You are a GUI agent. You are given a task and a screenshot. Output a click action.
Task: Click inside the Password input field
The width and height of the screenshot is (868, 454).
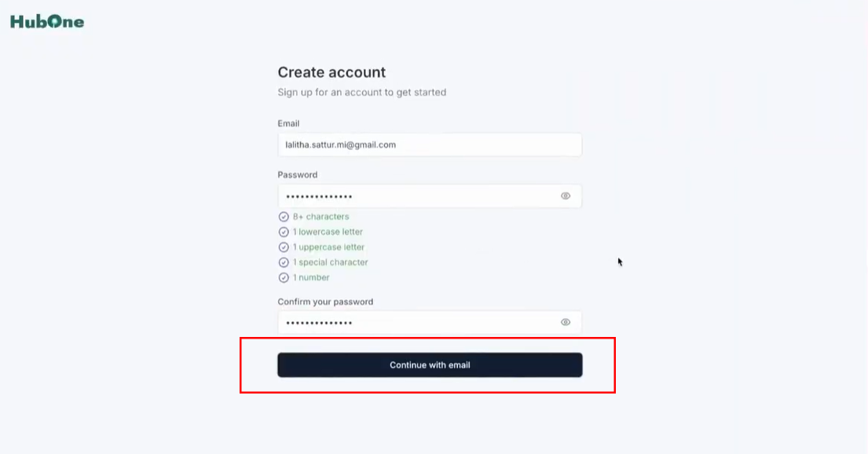click(416, 196)
